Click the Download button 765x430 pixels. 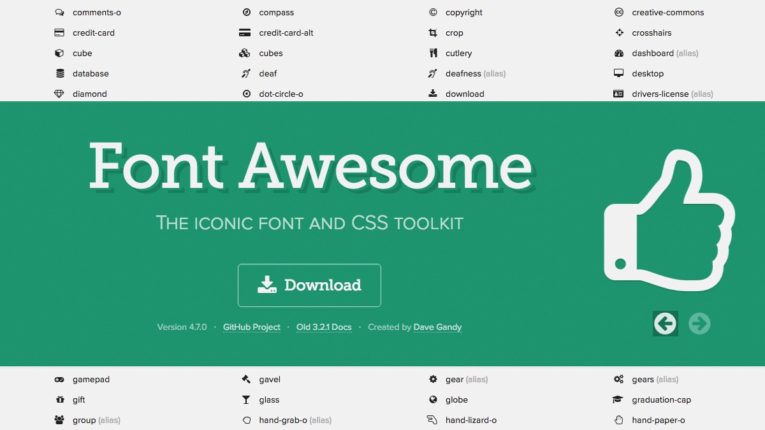coord(309,285)
